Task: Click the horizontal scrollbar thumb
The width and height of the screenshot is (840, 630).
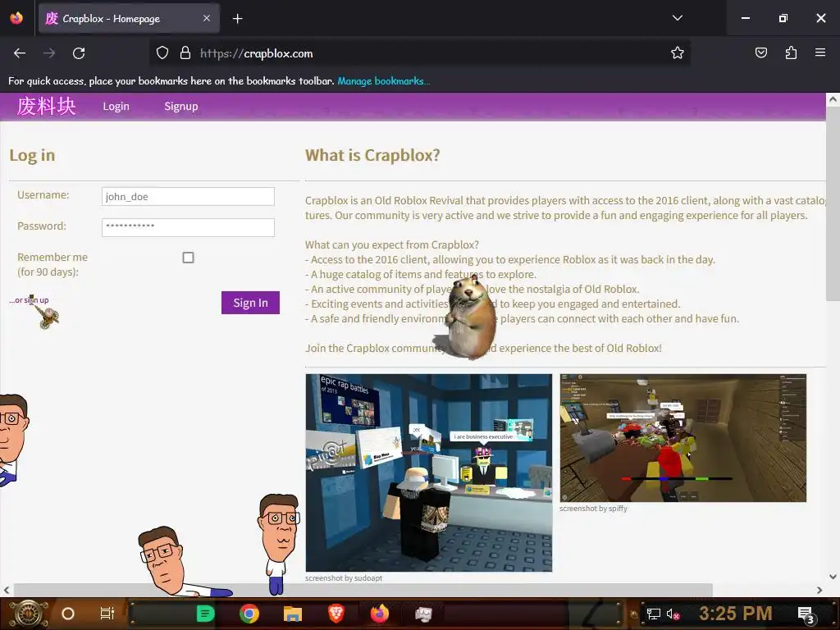Action: (x=363, y=590)
